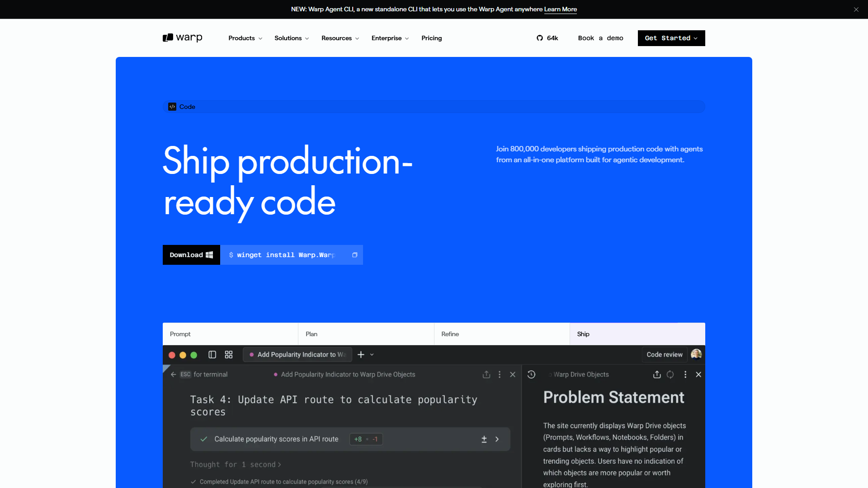Click the red close dot of Warp window
Viewport: 868px width, 488px height.
(x=172, y=355)
